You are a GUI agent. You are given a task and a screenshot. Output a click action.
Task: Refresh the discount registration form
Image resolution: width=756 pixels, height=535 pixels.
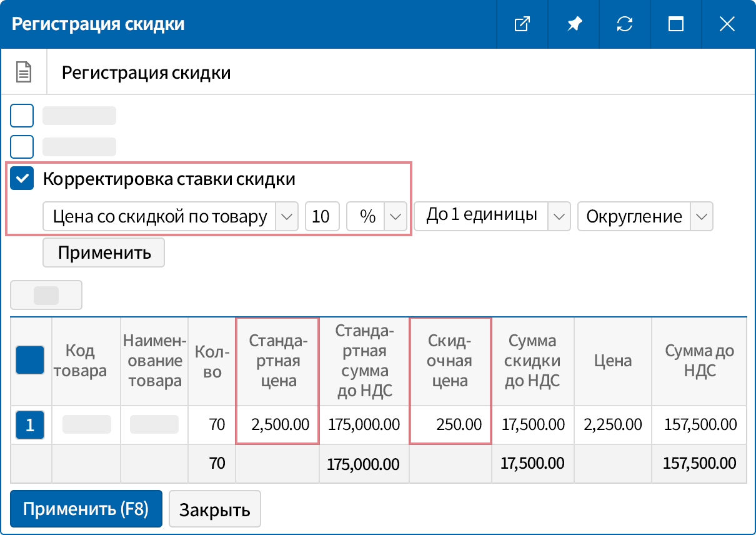(x=625, y=24)
